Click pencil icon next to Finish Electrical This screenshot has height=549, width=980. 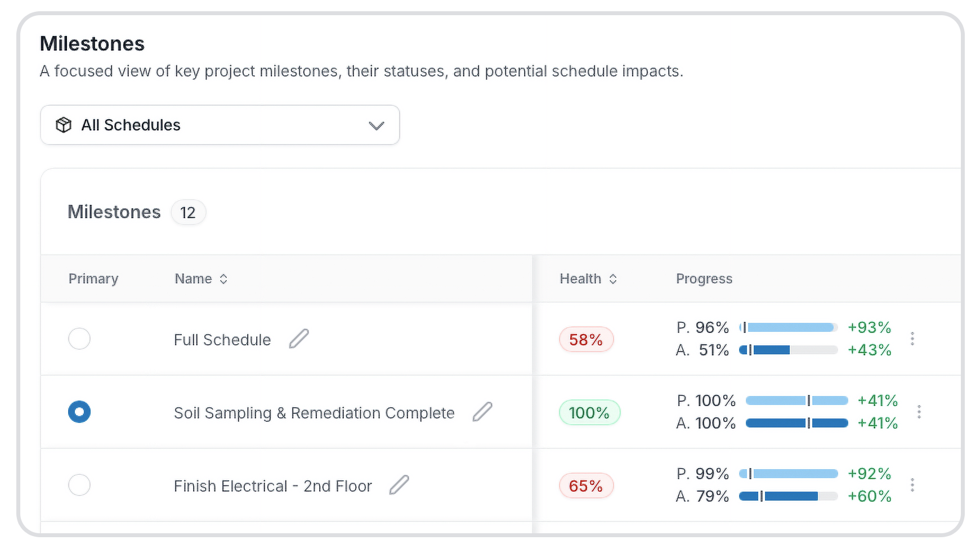[399, 485]
